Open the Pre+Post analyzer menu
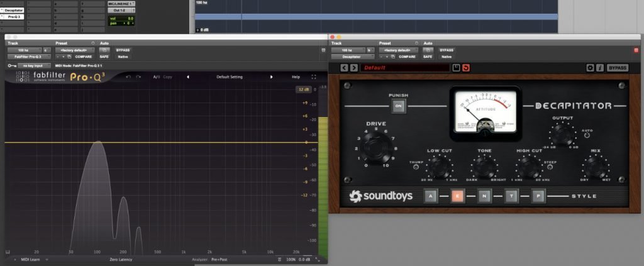644x266 pixels. click(219, 260)
